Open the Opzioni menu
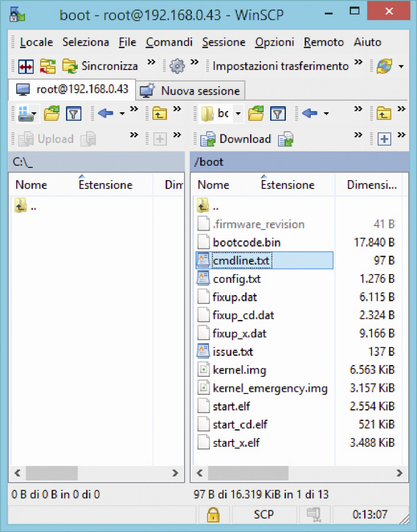The image size is (417, 532). (x=275, y=42)
